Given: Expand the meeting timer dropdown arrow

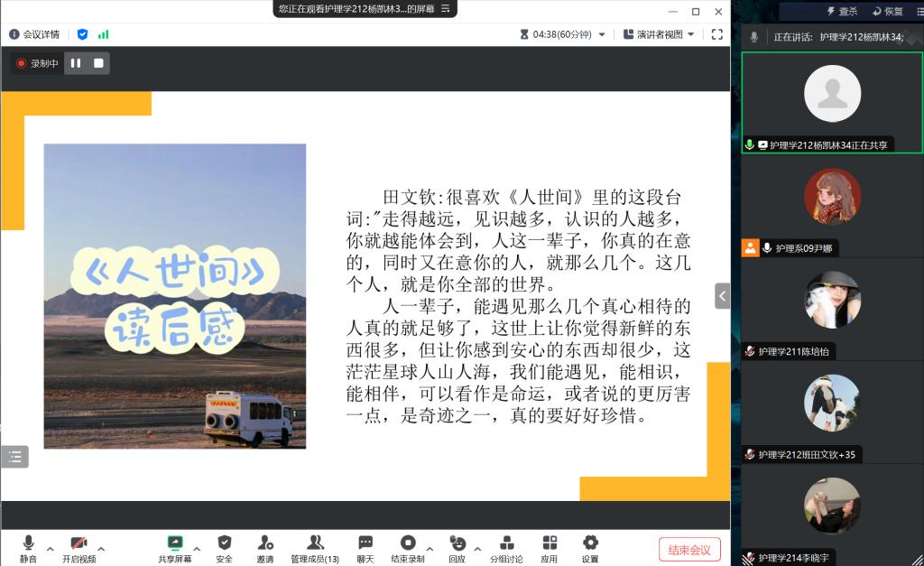Looking at the screenshot, I should coord(601,34).
